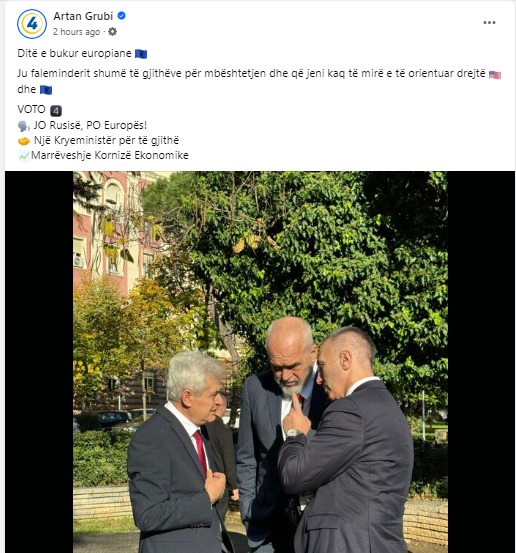Click the EU flag emoji after 'dhe'
The image size is (516, 553).
coord(46,90)
